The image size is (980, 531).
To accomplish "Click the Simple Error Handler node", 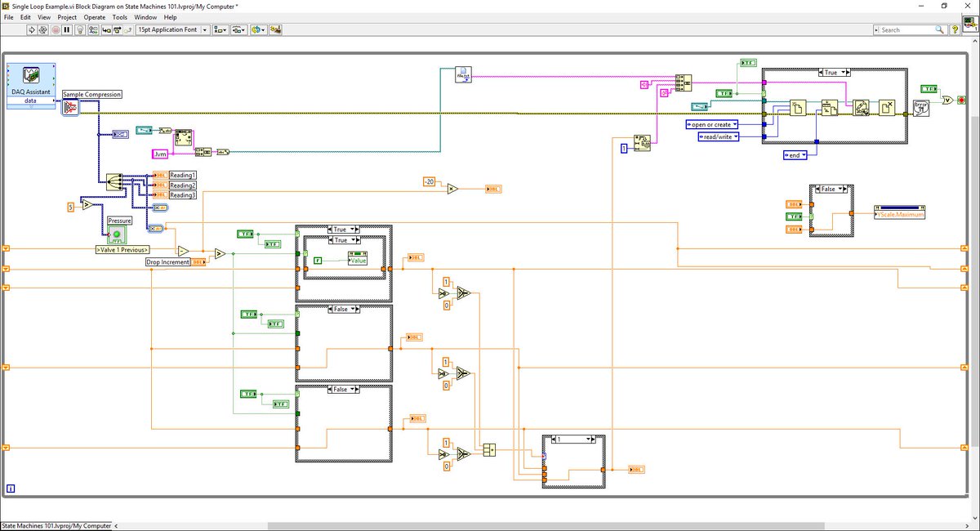I will pyautogui.click(x=921, y=107).
